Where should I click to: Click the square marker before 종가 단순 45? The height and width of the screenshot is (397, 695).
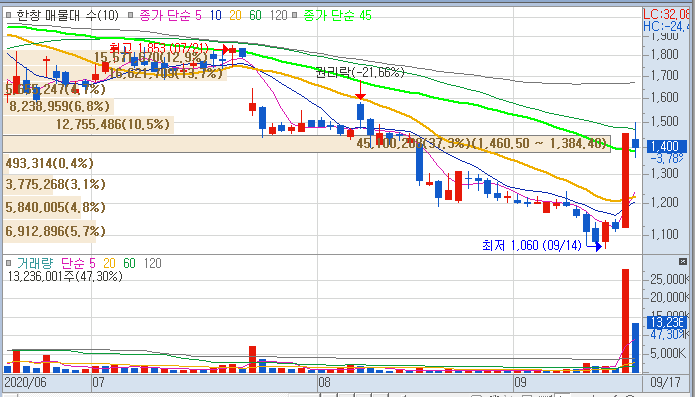[x=295, y=16]
